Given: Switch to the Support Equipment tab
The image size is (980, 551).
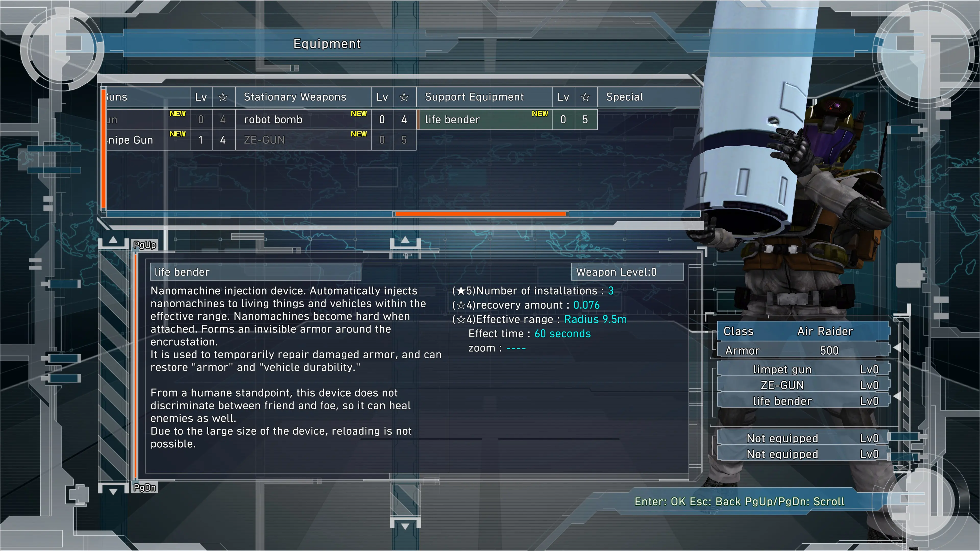Looking at the screenshot, I should point(474,96).
